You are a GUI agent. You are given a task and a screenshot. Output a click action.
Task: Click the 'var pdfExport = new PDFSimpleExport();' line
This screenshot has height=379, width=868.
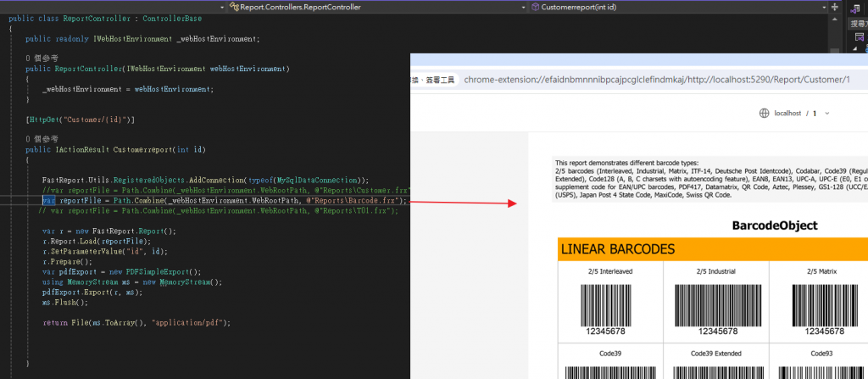point(122,271)
